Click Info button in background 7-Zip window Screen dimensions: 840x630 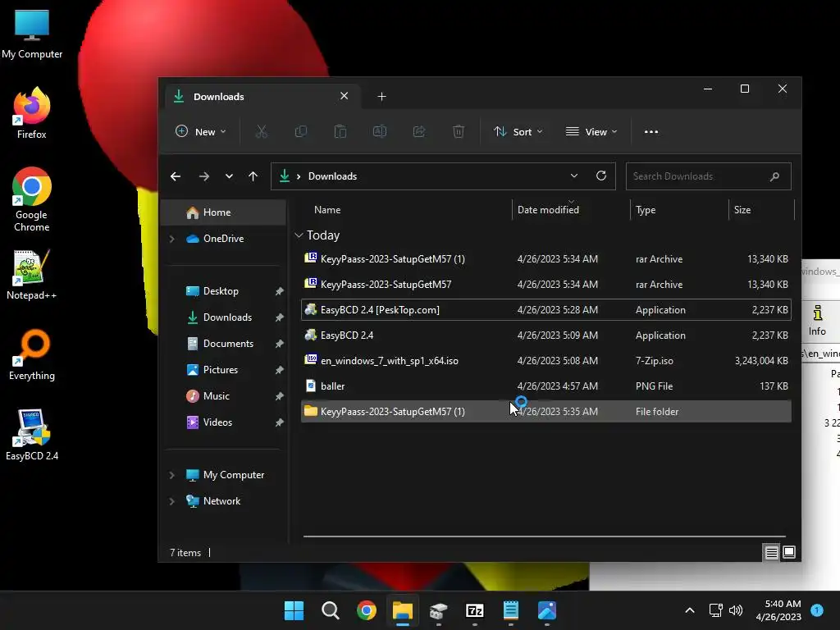pos(817,321)
